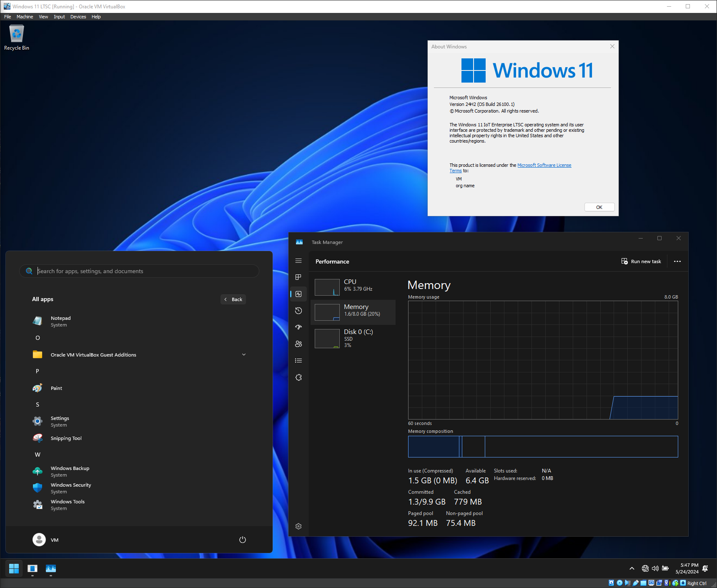Open Startup apps page in Task Manager
The height and width of the screenshot is (588, 717).
(x=298, y=327)
